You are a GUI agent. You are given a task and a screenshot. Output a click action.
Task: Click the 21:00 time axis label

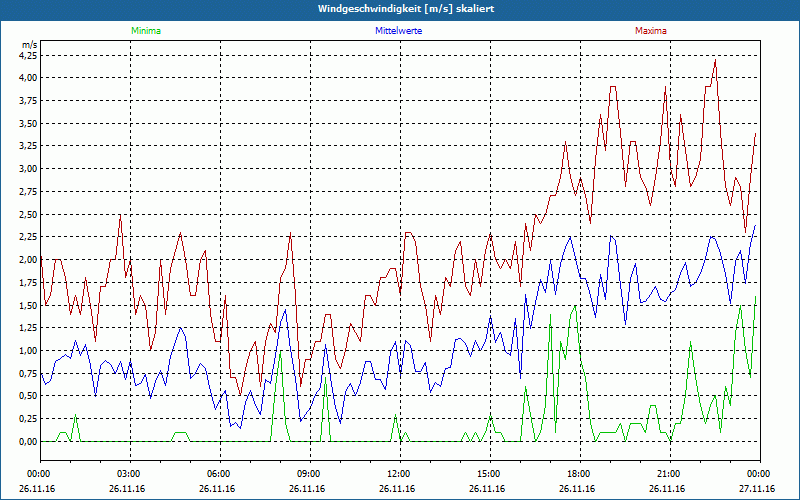point(670,474)
